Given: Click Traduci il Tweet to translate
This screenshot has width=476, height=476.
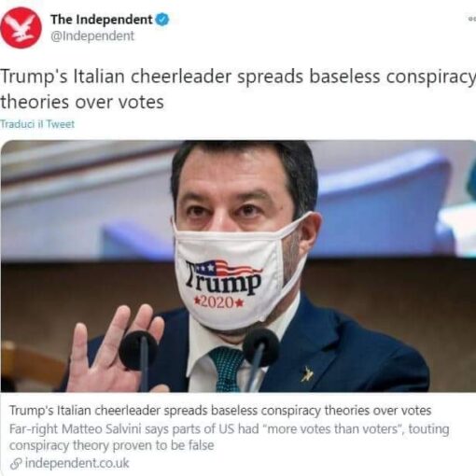Looking at the screenshot, I should point(37,124).
